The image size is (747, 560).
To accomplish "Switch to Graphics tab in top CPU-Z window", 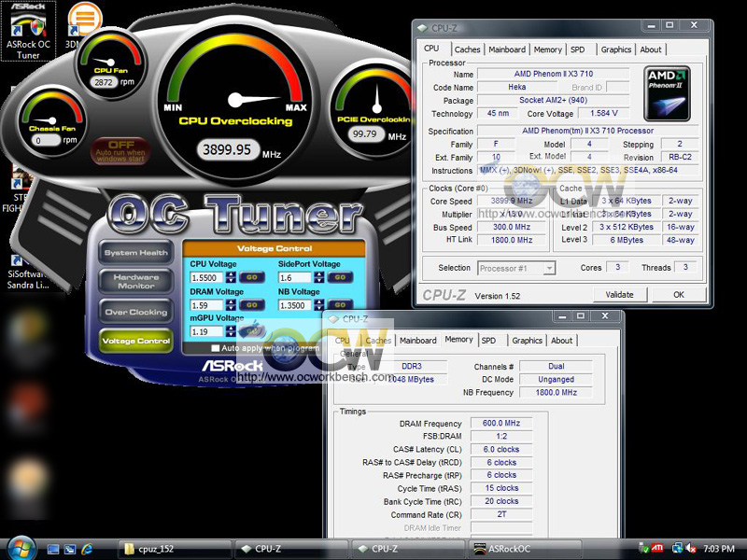I will pos(615,49).
